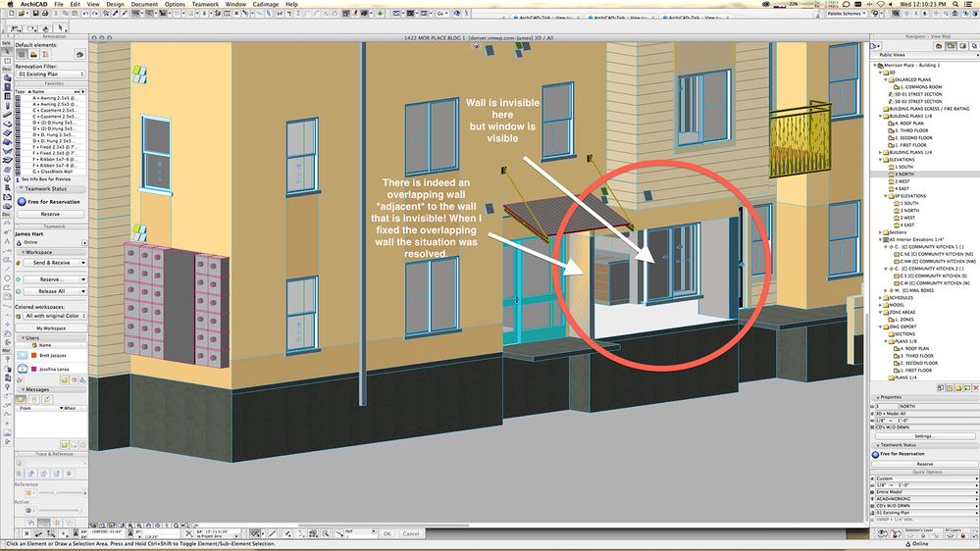This screenshot has height=551, width=980.
Task: Open the Cadimage menu
Action: (266, 4)
